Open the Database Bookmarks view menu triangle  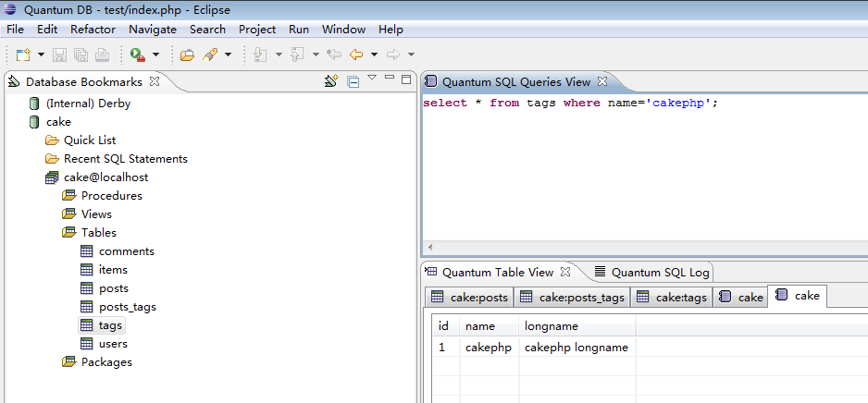point(372,79)
